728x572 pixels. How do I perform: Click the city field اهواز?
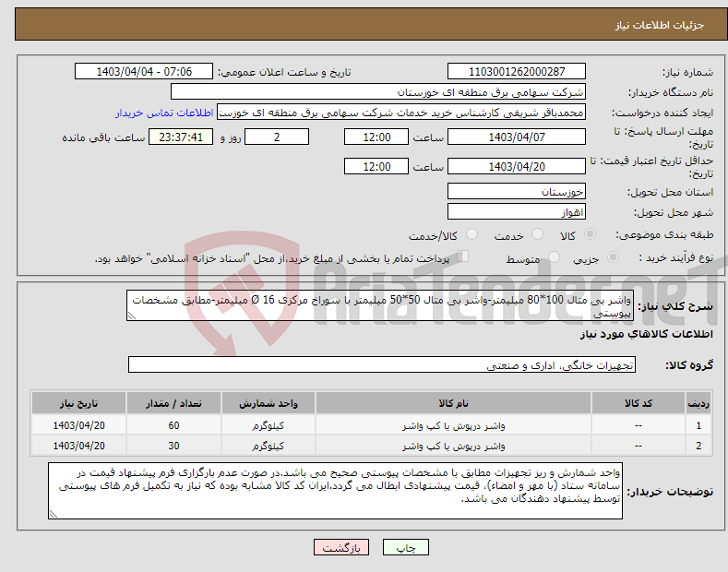(x=517, y=211)
